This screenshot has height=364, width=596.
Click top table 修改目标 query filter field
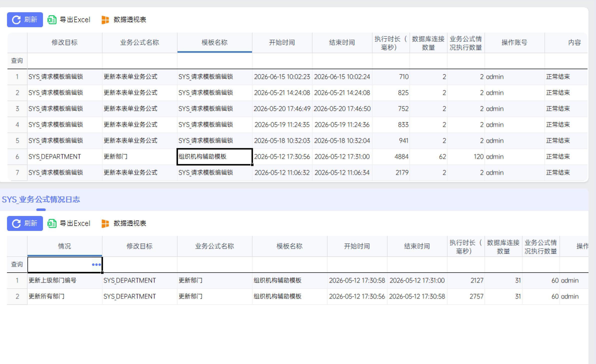(65, 61)
